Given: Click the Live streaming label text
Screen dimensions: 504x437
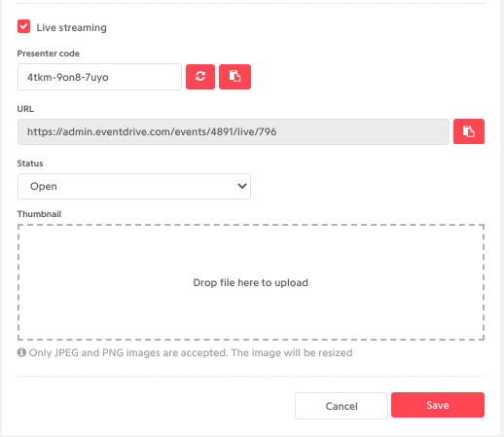Looking at the screenshot, I should click(71, 27).
